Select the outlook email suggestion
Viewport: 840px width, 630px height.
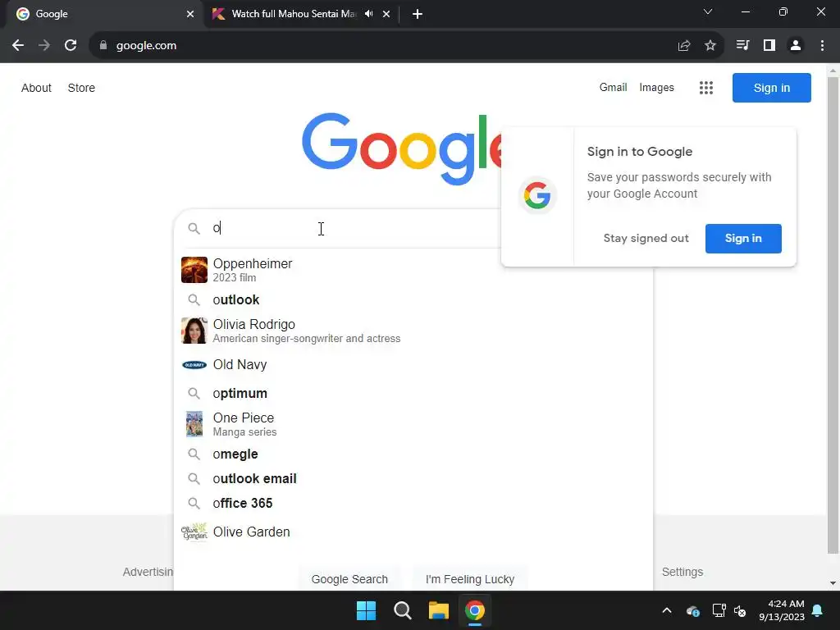point(413,479)
